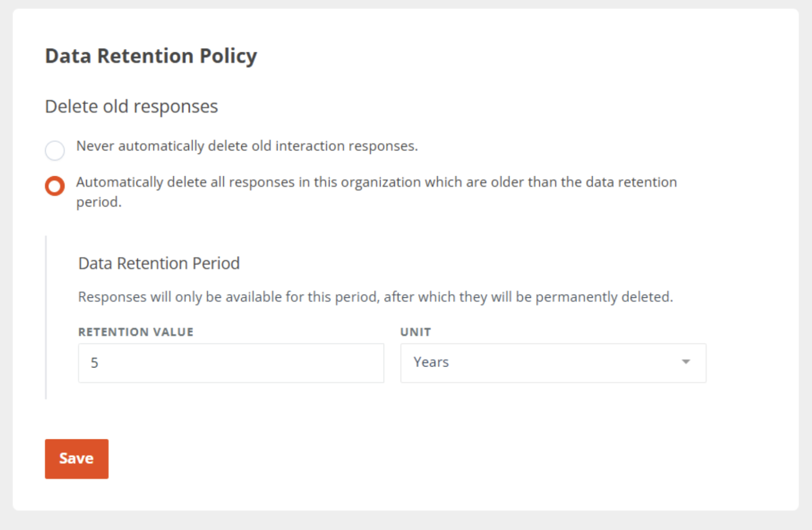Open the Years unit combo box
This screenshot has height=530, width=812.
[553, 363]
